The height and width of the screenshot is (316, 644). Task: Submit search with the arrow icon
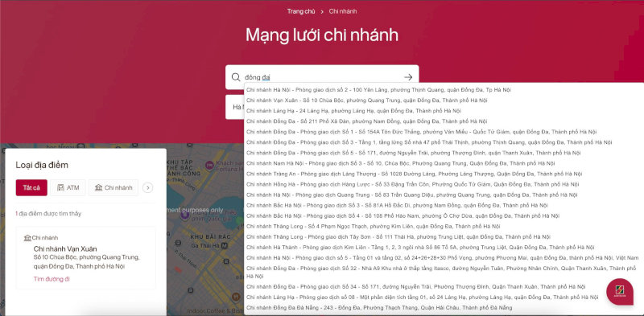pos(408,77)
